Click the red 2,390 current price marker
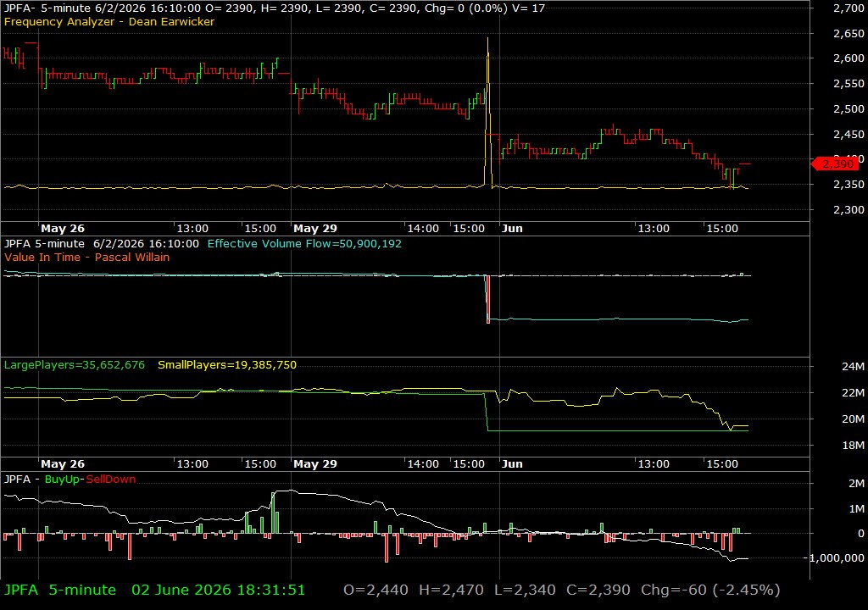 click(835, 164)
